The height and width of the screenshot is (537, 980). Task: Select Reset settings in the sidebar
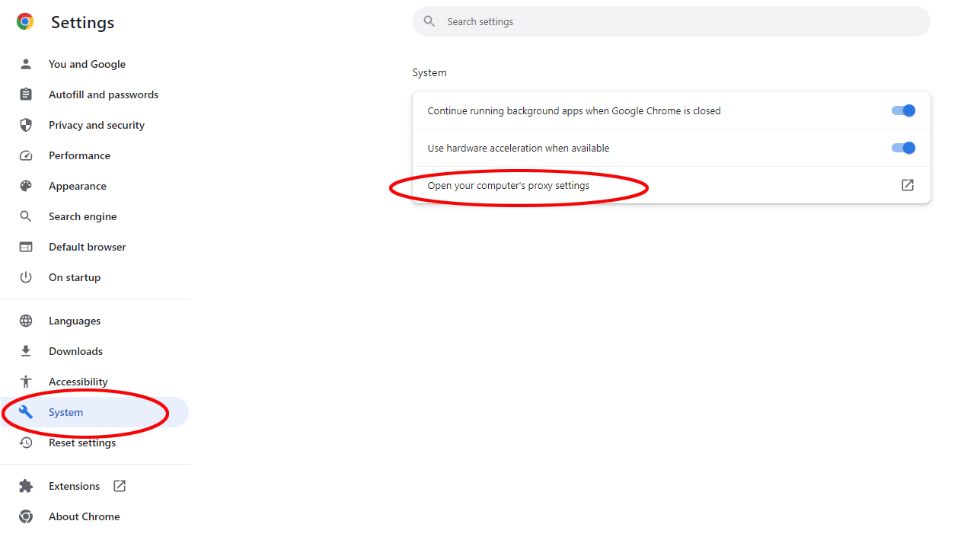click(81, 443)
